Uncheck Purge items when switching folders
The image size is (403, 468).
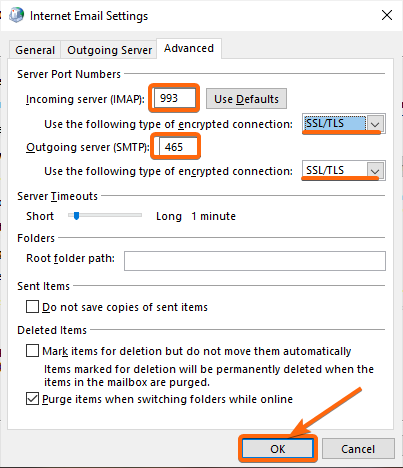[32, 399]
